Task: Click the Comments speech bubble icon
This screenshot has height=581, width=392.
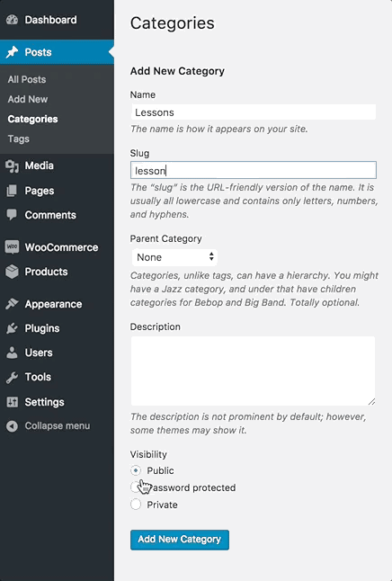Action: pyautogui.click(x=12, y=215)
